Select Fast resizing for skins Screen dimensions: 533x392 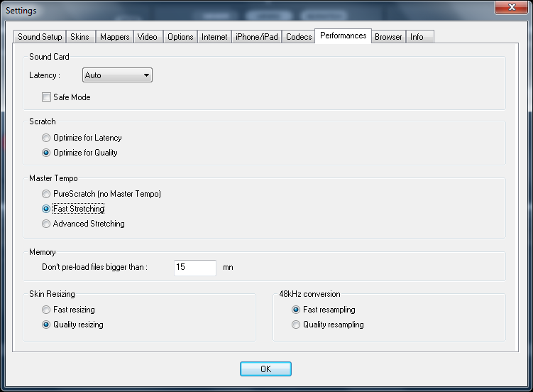[x=47, y=310]
